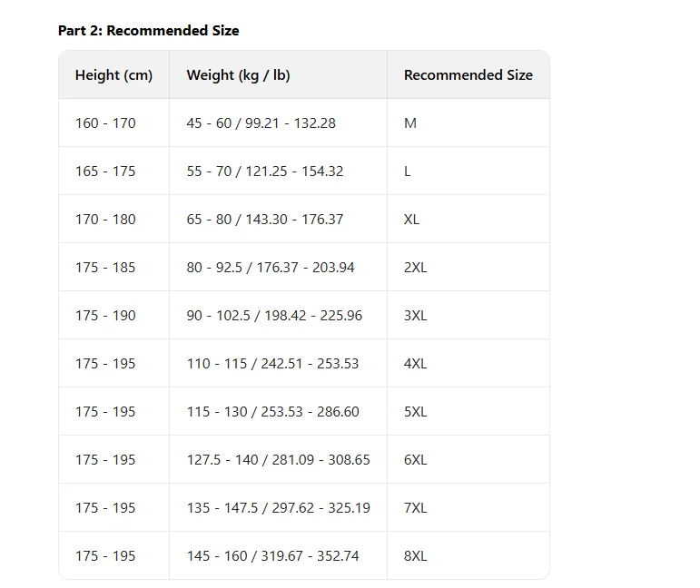Click weight cell '45 - 60 / 99.21 - 132.28'
Screen dimensions: 700x588
[261, 123]
